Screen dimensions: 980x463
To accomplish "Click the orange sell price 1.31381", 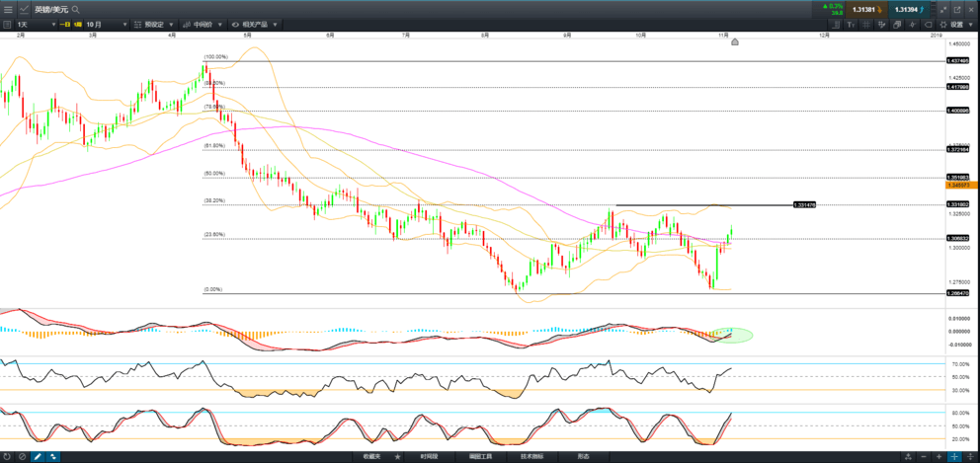I will [866, 9].
